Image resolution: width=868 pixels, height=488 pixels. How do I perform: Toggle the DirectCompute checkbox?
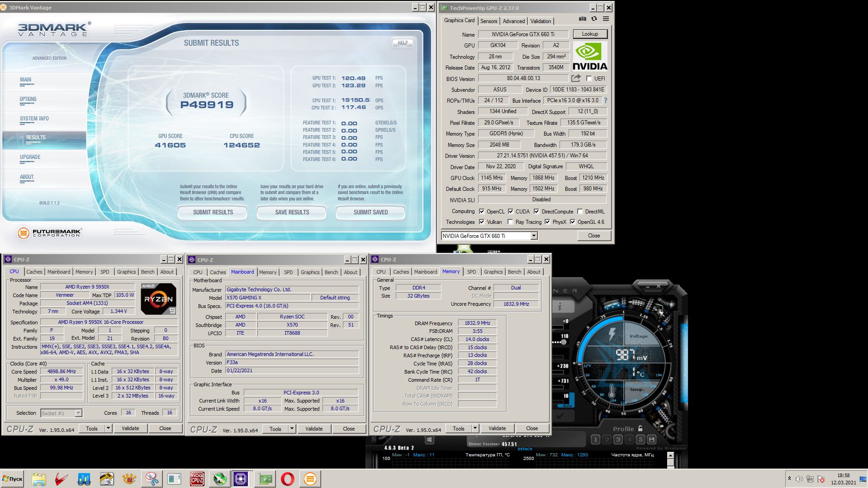pos(536,211)
